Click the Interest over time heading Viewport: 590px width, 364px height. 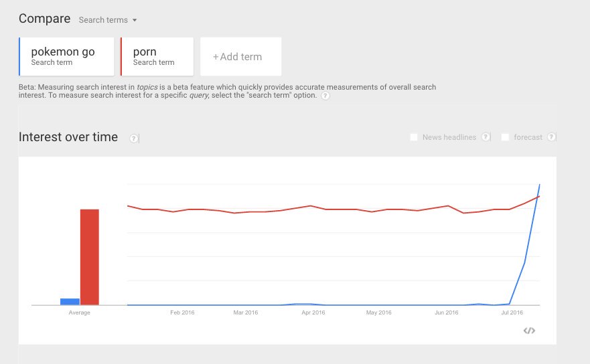[x=68, y=137]
